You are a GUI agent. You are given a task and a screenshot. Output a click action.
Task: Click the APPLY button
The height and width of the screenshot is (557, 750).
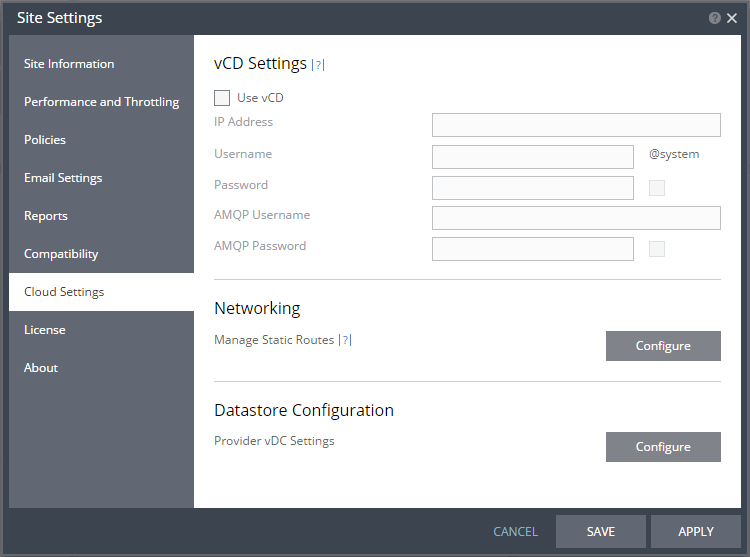click(x=696, y=531)
